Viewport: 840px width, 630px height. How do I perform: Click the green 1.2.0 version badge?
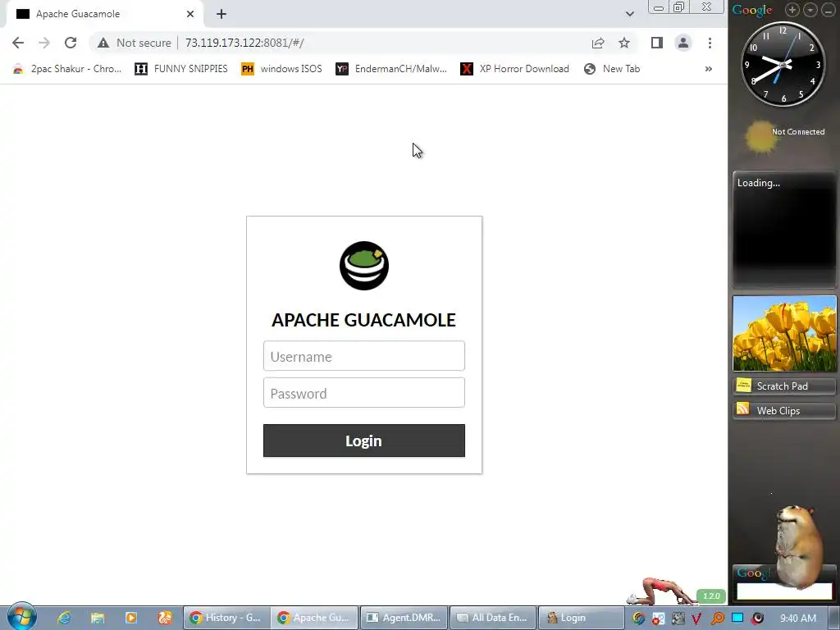point(711,596)
